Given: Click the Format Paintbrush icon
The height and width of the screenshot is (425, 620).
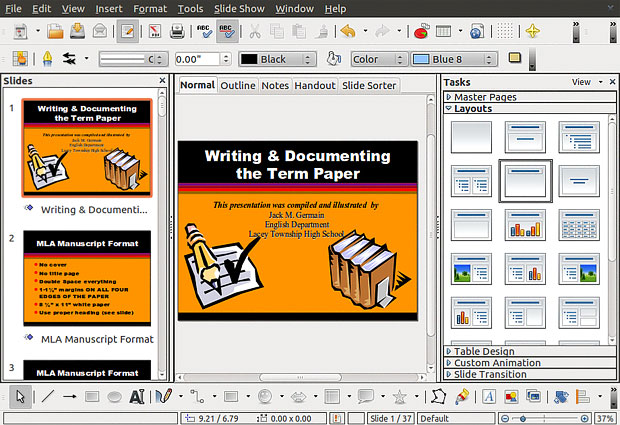Looking at the screenshot, I should pyautogui.click(x=322, y=31).
